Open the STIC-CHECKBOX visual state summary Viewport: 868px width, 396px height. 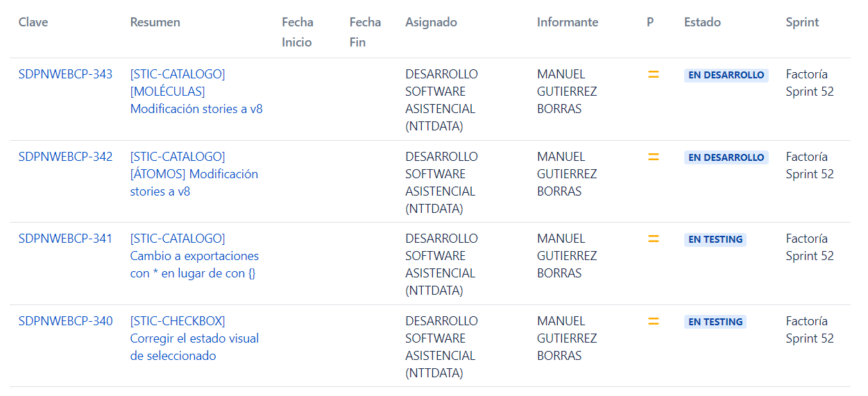[194, 338]
